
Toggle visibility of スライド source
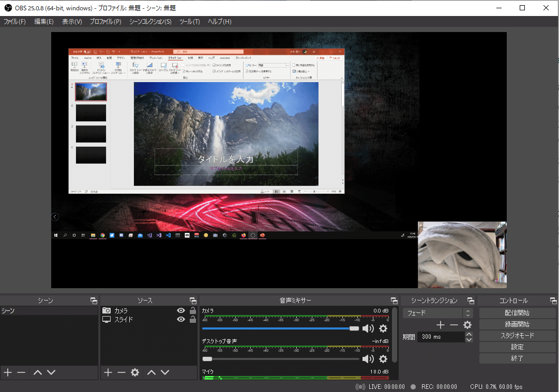[181, 319]
